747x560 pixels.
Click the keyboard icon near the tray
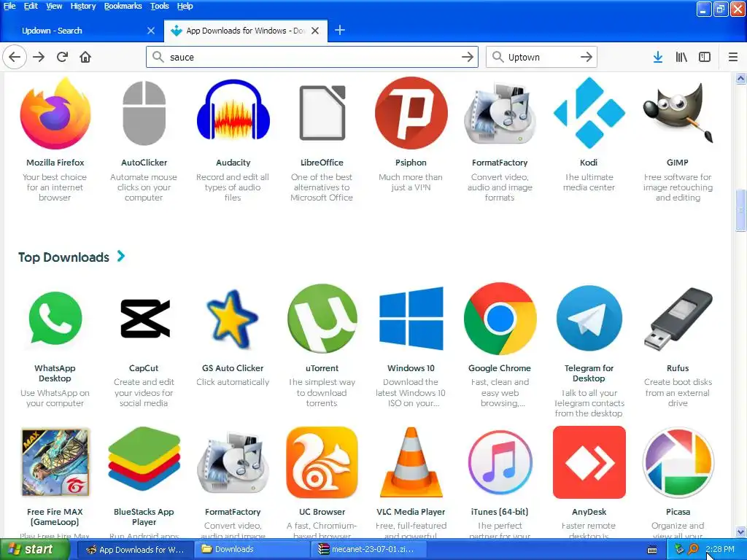(x=652, y=550)
